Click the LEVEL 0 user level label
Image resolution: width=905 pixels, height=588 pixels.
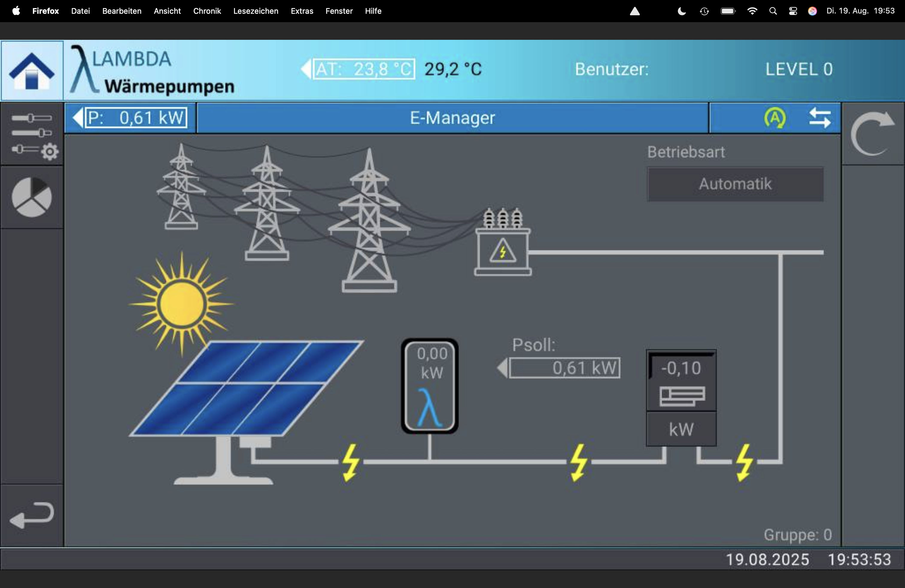(x=798, y=69)
